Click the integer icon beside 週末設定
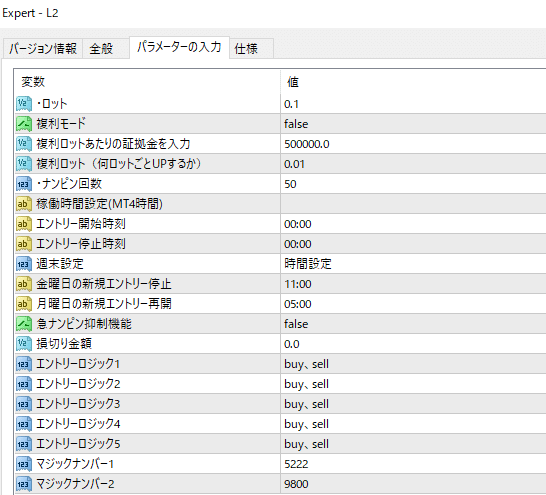 (24, 264)
